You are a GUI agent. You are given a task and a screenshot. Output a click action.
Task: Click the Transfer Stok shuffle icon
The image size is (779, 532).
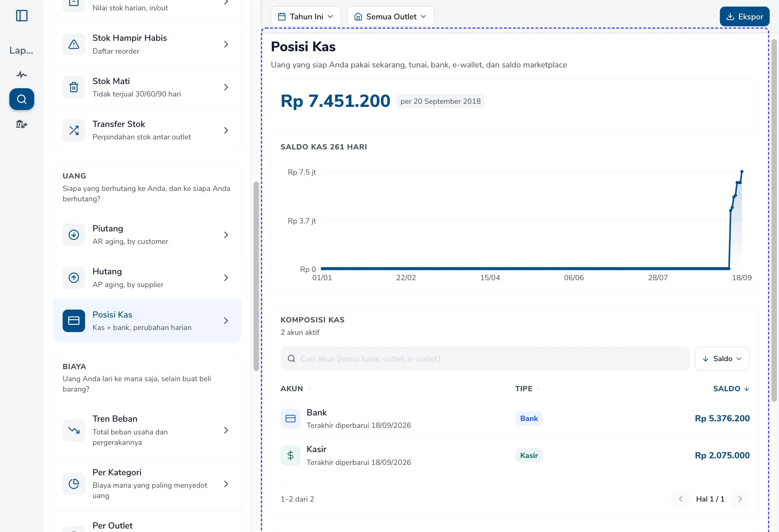(74, 130)
